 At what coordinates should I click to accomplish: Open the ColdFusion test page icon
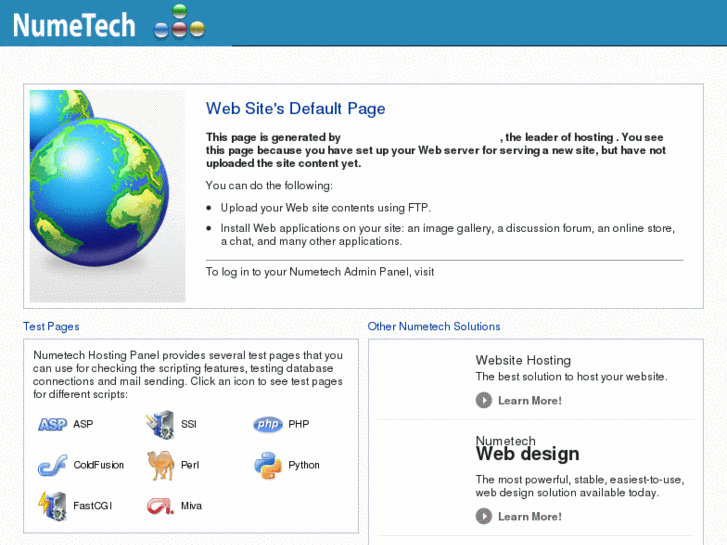[x=52, y=465]
